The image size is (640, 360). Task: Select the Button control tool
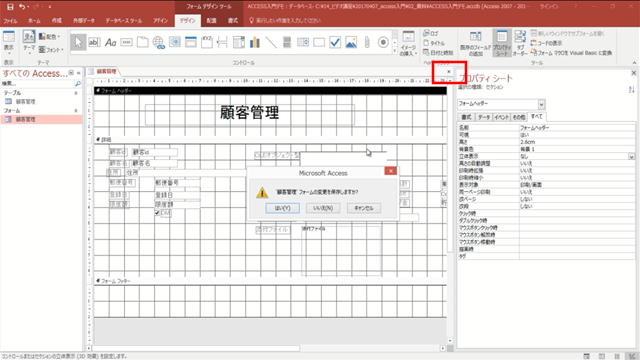coord(127,42)
